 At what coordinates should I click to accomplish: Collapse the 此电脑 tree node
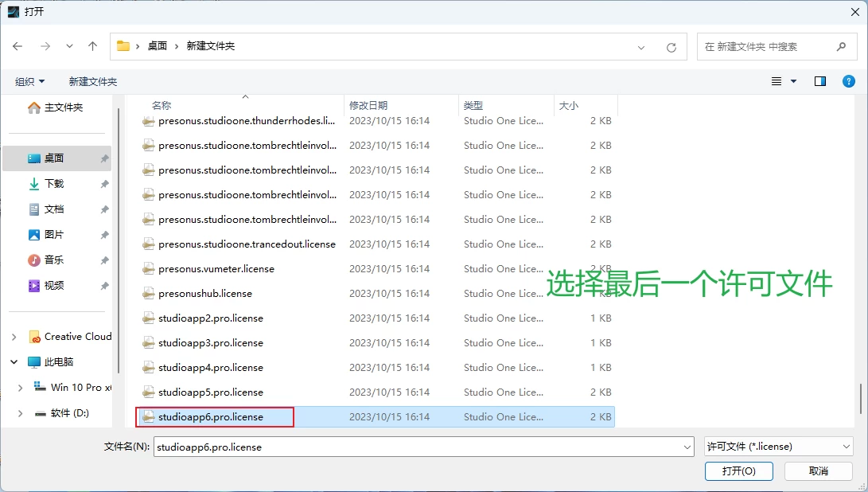[x=14, y=362]
